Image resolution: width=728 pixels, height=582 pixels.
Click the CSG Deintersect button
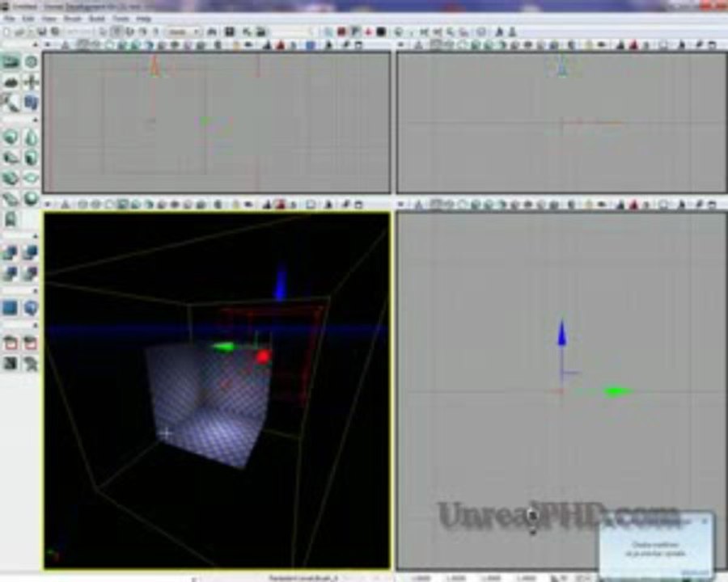[x=31, y=274]
